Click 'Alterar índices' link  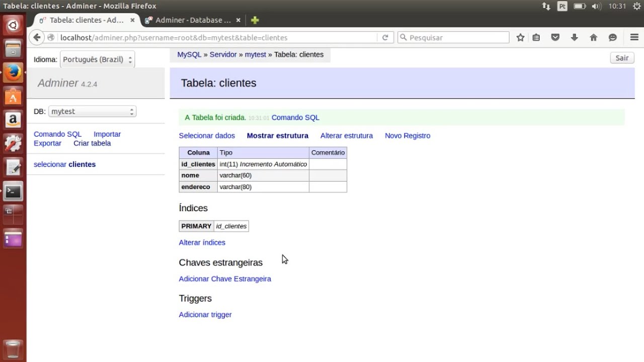202,242
